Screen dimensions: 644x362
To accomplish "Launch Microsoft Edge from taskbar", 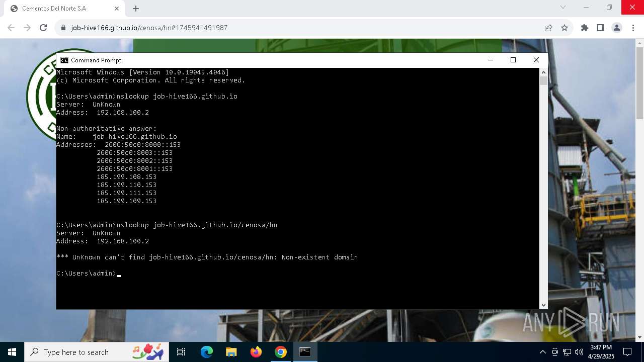I will [207, 352].
